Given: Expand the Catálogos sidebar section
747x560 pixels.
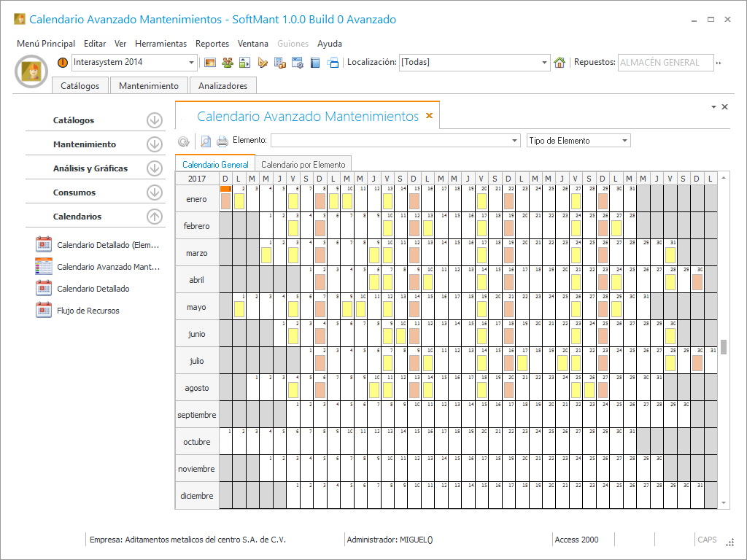Looking at the screenshot, I should (154, 120).
